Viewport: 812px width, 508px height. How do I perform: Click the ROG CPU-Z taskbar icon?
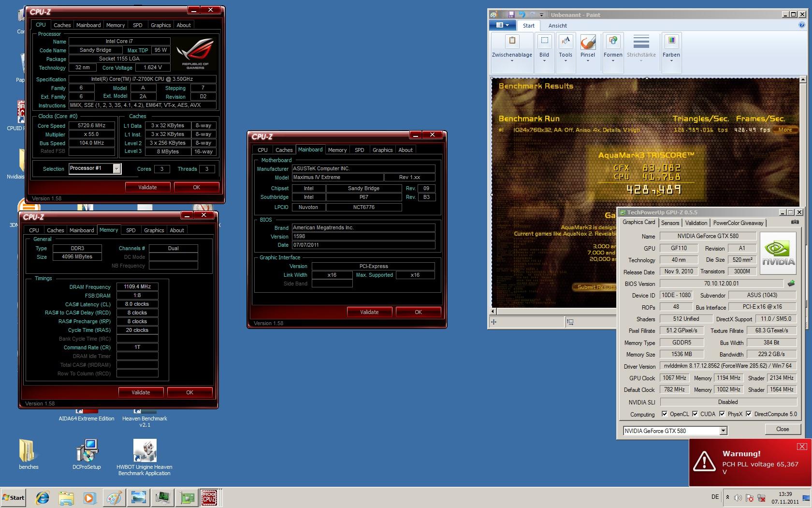209,497
